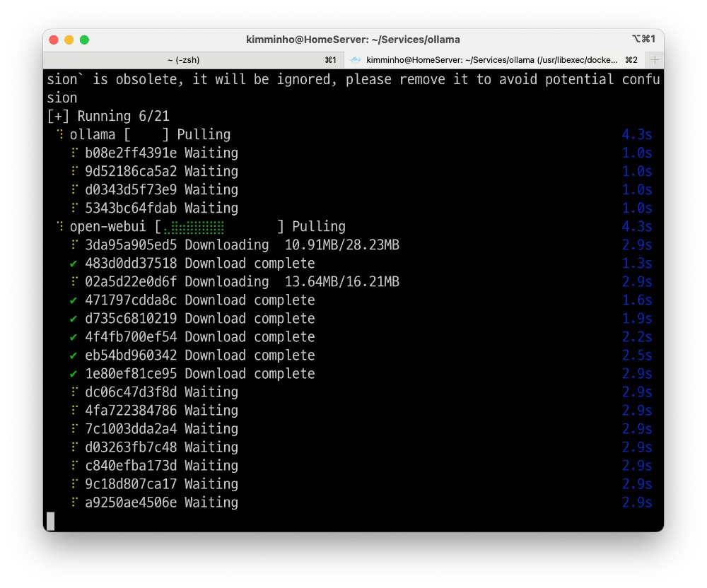Close the terminal window with red button

pyautogui.click(x=54, y=40)
